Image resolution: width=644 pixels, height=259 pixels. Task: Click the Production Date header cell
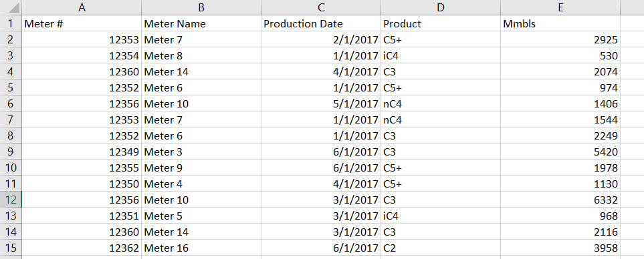(x=321, y=24)
